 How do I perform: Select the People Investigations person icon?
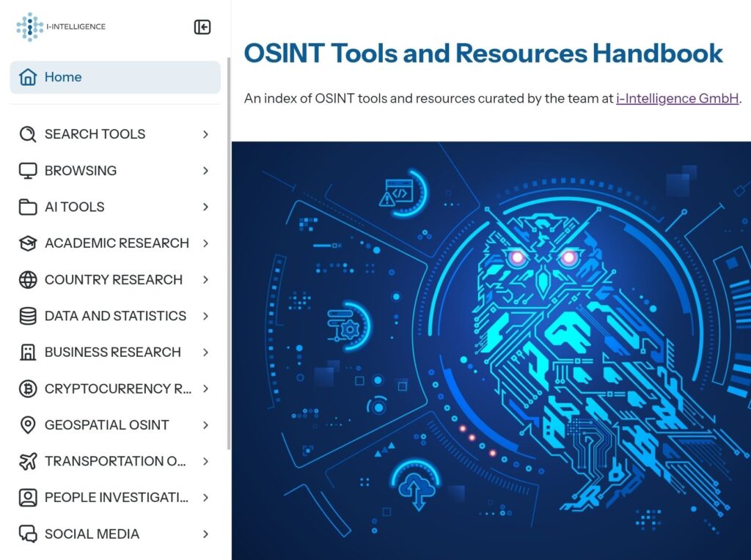coord(27,498)
